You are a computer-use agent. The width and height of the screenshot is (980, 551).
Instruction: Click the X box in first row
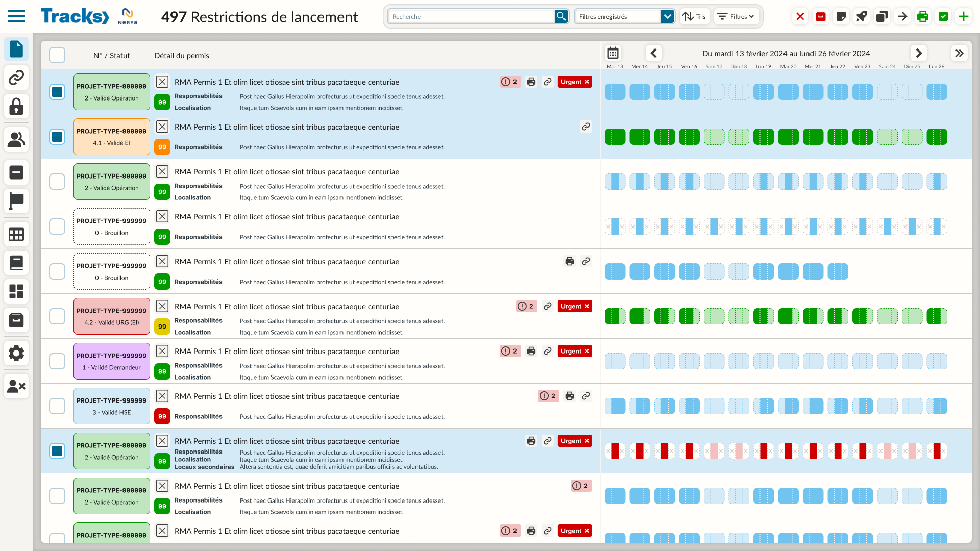(162, 82)
